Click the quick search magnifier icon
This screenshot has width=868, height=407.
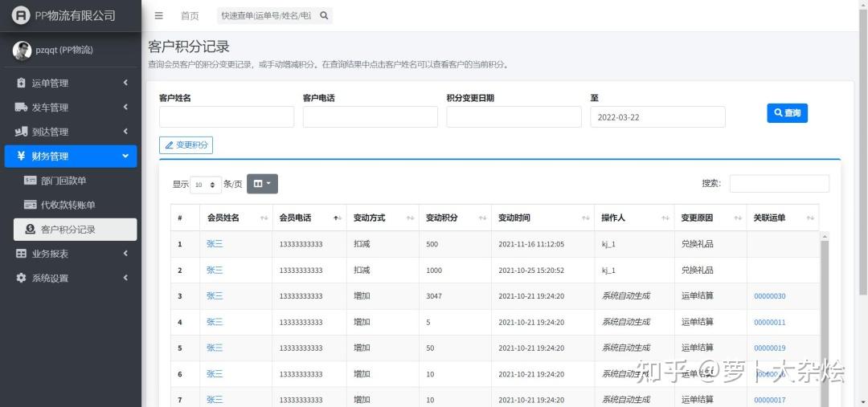325,15
